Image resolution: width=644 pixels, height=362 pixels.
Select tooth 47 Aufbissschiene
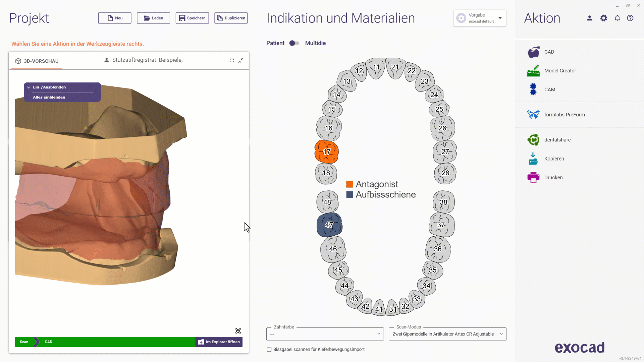point(329,225)
